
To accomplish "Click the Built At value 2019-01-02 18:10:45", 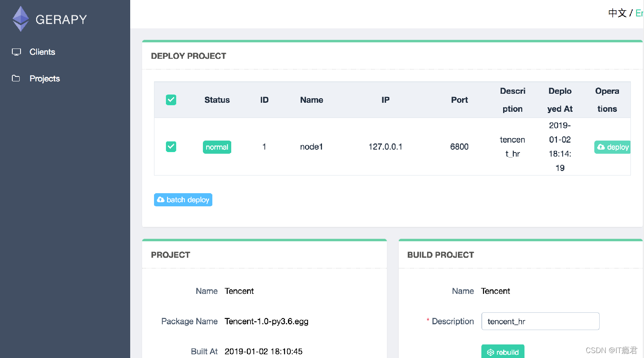I will (263, 351).
